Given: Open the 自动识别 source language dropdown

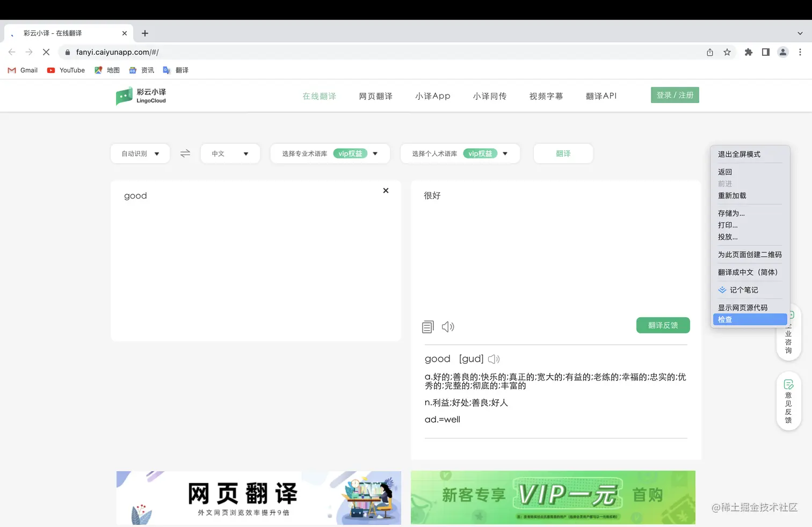Looking at the screenshot, I should pos(140,153).
